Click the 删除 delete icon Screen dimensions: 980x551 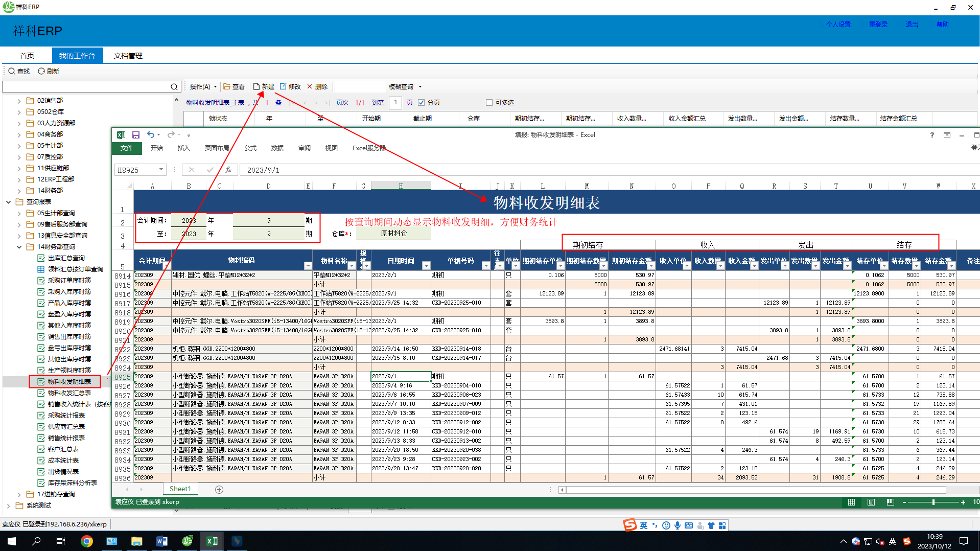(310, 87)
